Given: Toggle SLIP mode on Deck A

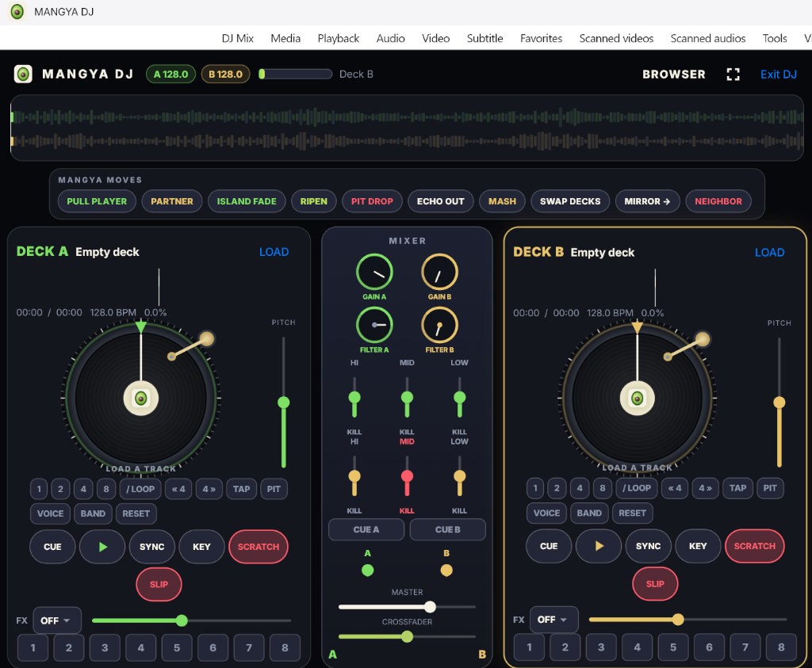Looking at the screenshot, I should pos(159,584).
